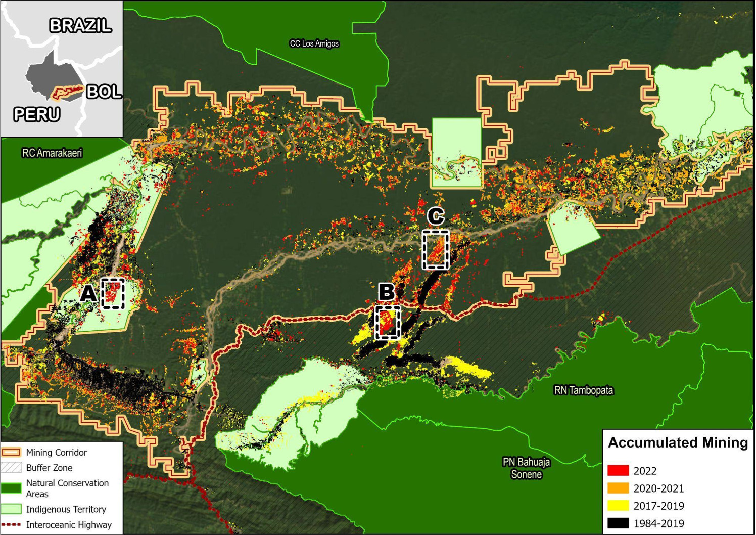This screenshot has width=756, height=535.
Task: Click the letter "B" zoom-area label
Action: (387, 292)
